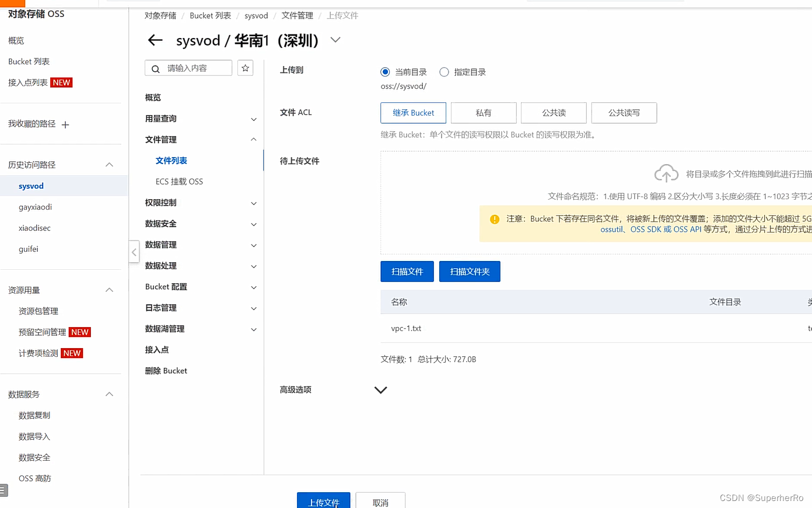812x508 pixels.
Task: Expand 高级选项 chevron
Action: 380,390
